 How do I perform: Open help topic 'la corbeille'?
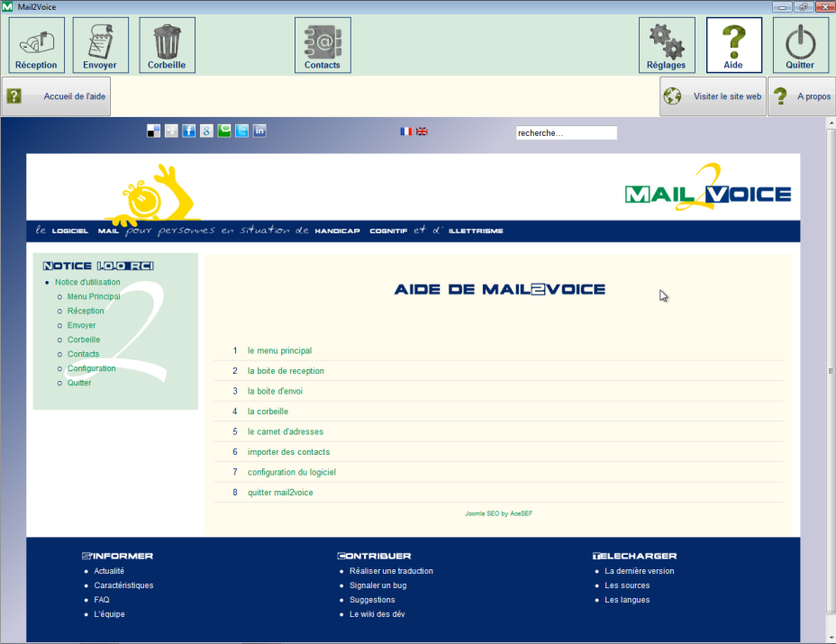tap(268, 412)
